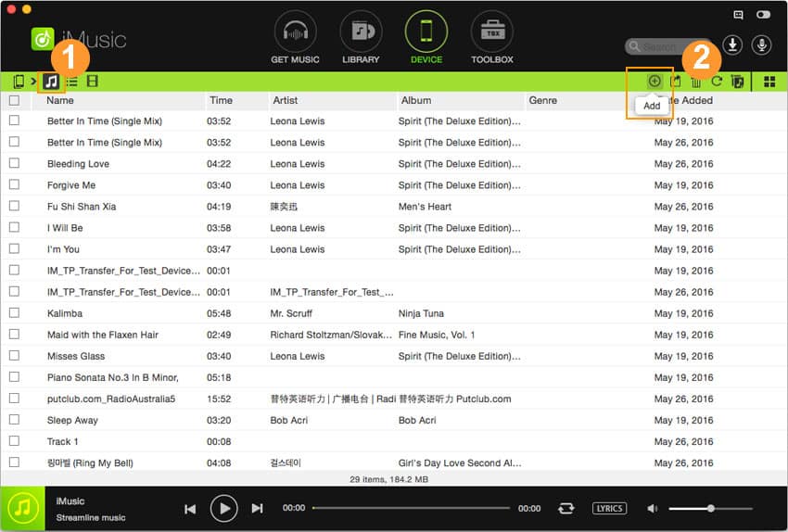The height and width of the screenshot is (532, 788).
Task: Click the trash delete icon
Action: pyautogui.click(x=696, y=82)
